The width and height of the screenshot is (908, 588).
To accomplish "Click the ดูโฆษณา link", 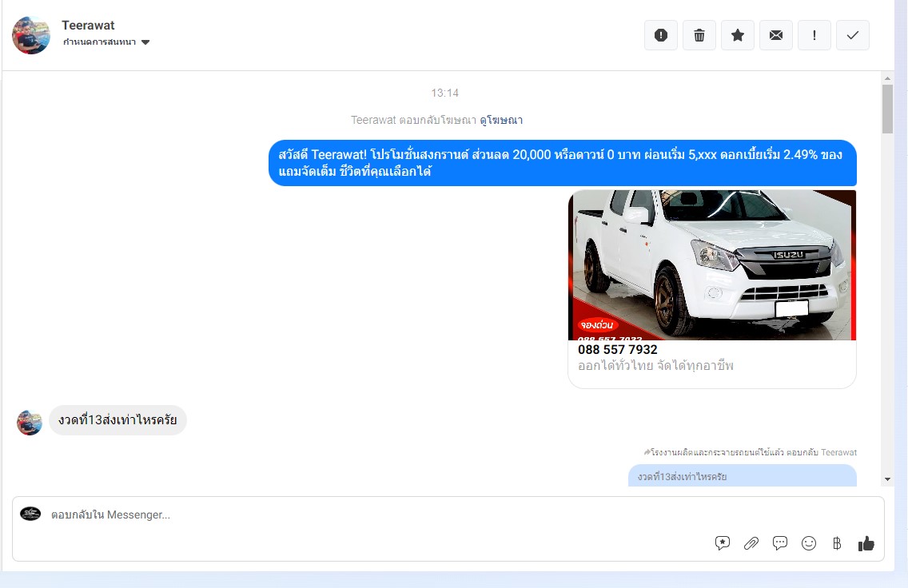I will pyautogui.click(x=501, y=120).
